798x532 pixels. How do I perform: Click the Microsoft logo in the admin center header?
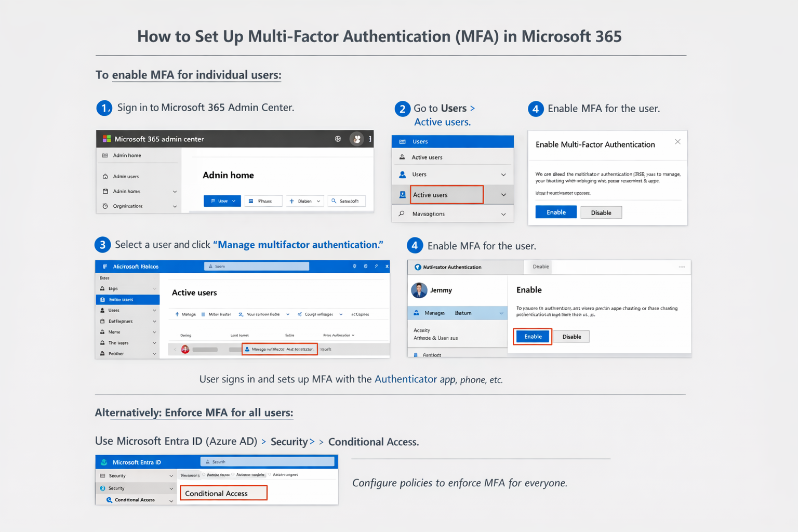point(107,139)
